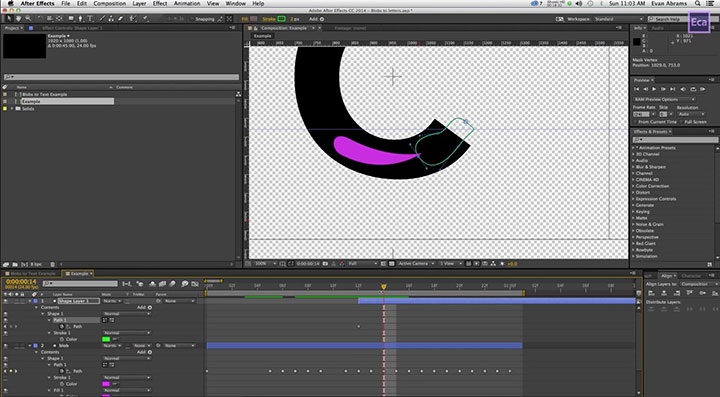720x397 pixels.
Task: Switch to the Audio panel tab
Action: pyautogui.click(x=658, y=28)
